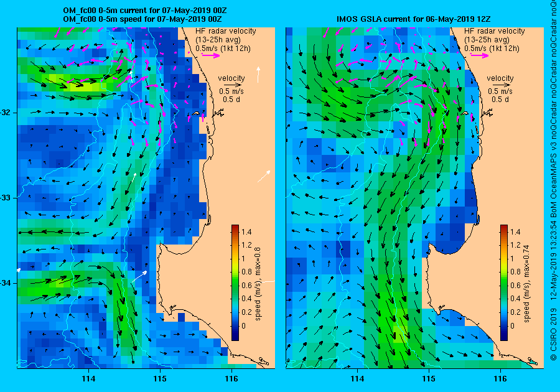
Task: Click '0.5 m/s' legend text on right map
Action: pyautogui.click(x=500, y=91)
